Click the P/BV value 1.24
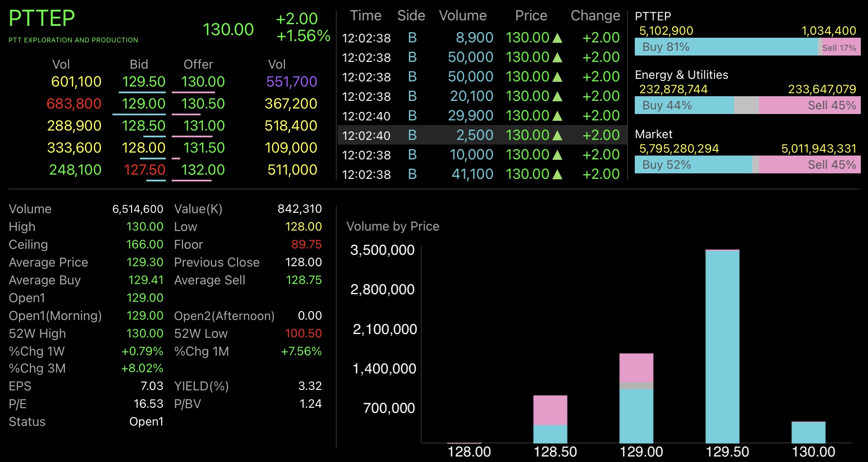Screen dimensions: 868x462 click(x=310, y=404)
